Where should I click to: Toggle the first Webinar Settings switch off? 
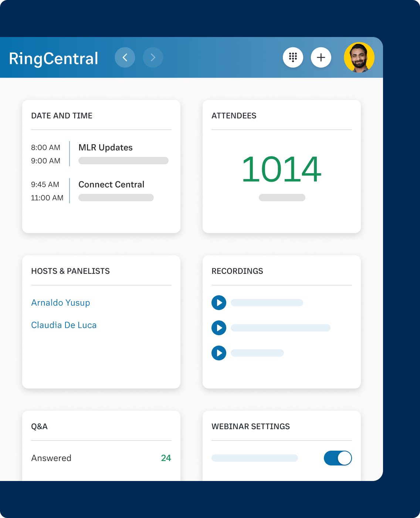(338, 458)
